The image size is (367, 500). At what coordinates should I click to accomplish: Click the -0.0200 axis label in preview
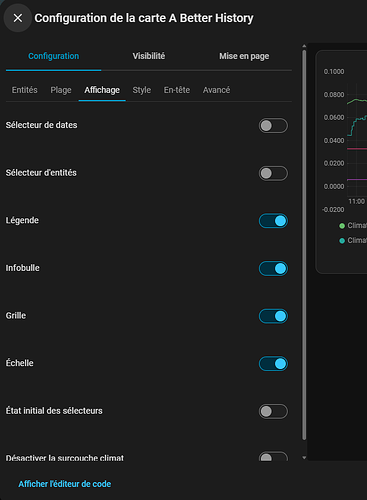pos(333,210)
